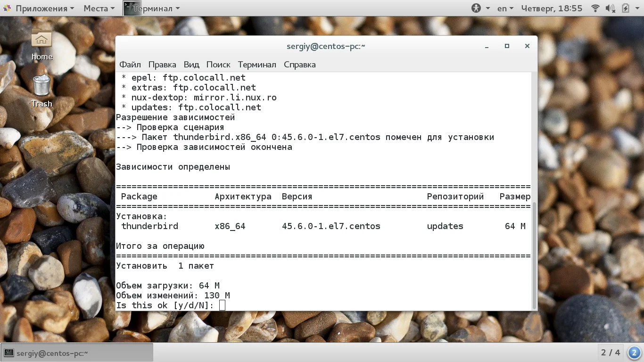Click the blue notification counter icon
The width and height of the screenshot is (644, 362).
pyautogui.click(x=634, y=353)
